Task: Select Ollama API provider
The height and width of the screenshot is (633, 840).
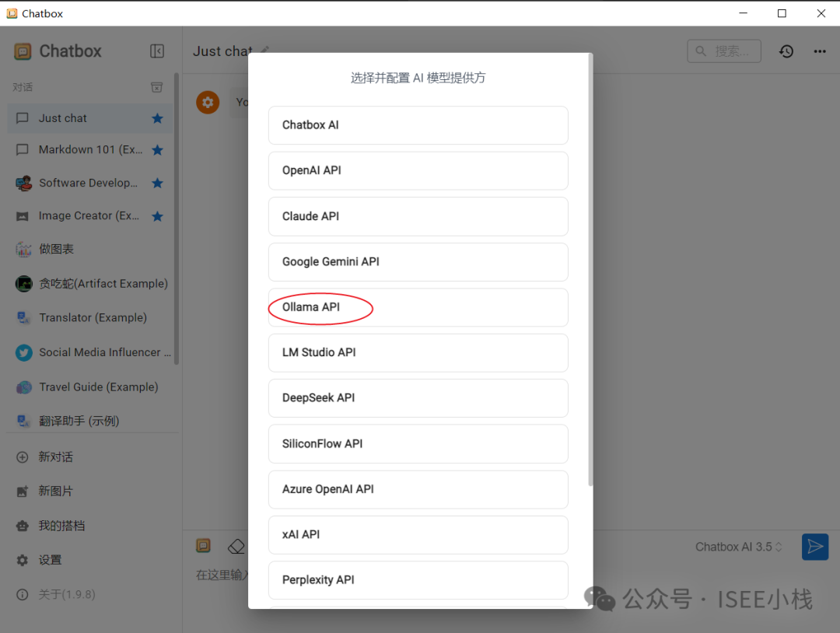Action: pyautogui.click(x=418, y=307)
